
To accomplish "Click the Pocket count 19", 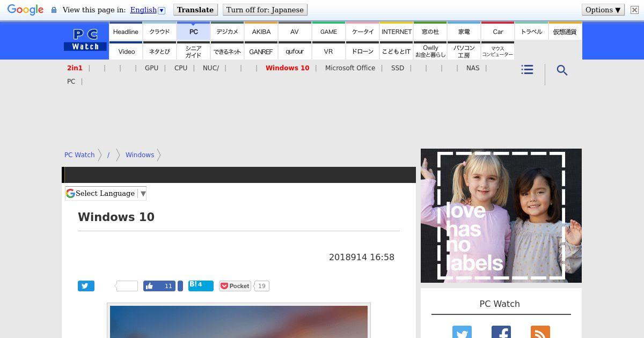I will 261,286.
